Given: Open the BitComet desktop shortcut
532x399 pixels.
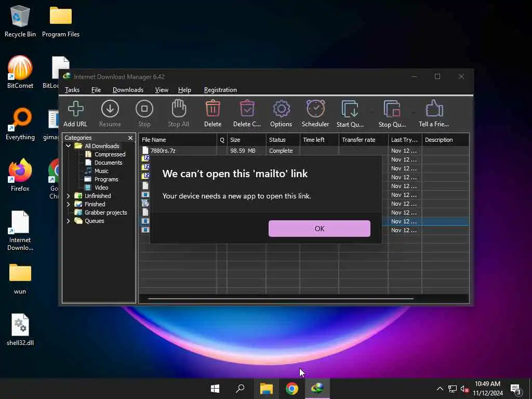Looking at the screenshot, I should (x=20, y=72).
